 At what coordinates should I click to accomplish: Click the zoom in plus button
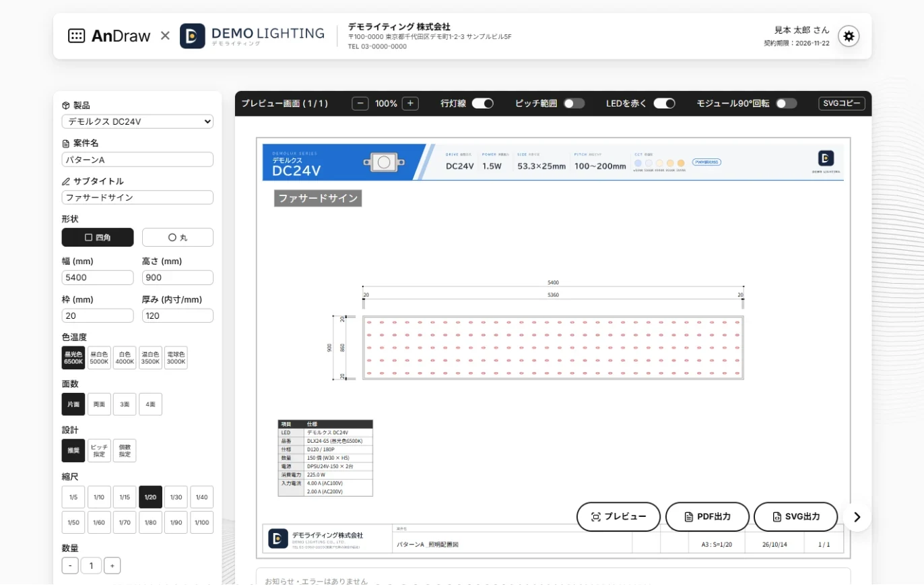[411, 104]
